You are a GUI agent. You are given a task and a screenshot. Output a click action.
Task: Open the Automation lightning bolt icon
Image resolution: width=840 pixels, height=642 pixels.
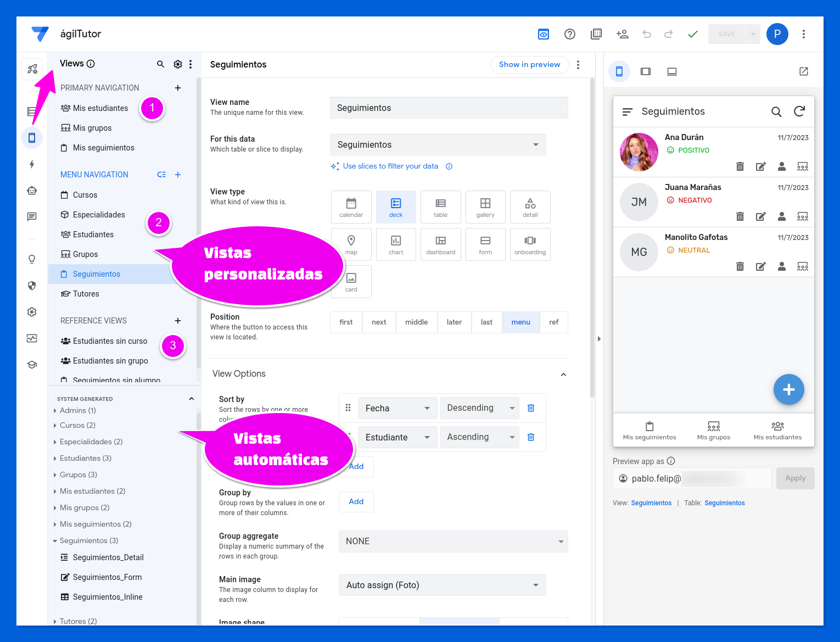coord(32,164)
